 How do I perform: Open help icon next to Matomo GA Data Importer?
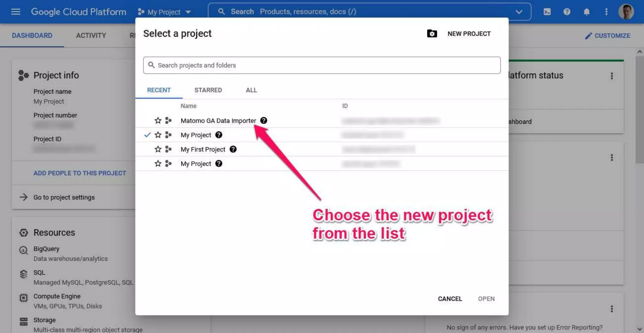264,121
